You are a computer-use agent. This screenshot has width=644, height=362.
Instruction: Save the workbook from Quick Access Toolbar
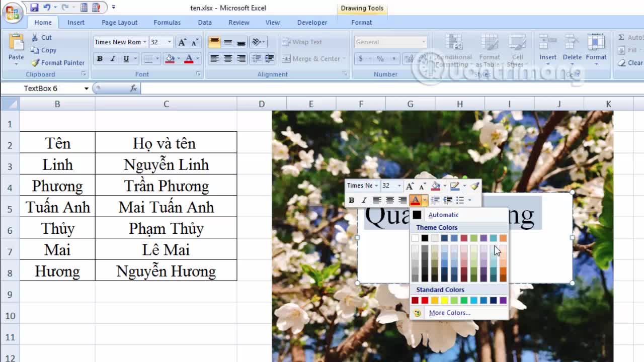coord(34,8)
